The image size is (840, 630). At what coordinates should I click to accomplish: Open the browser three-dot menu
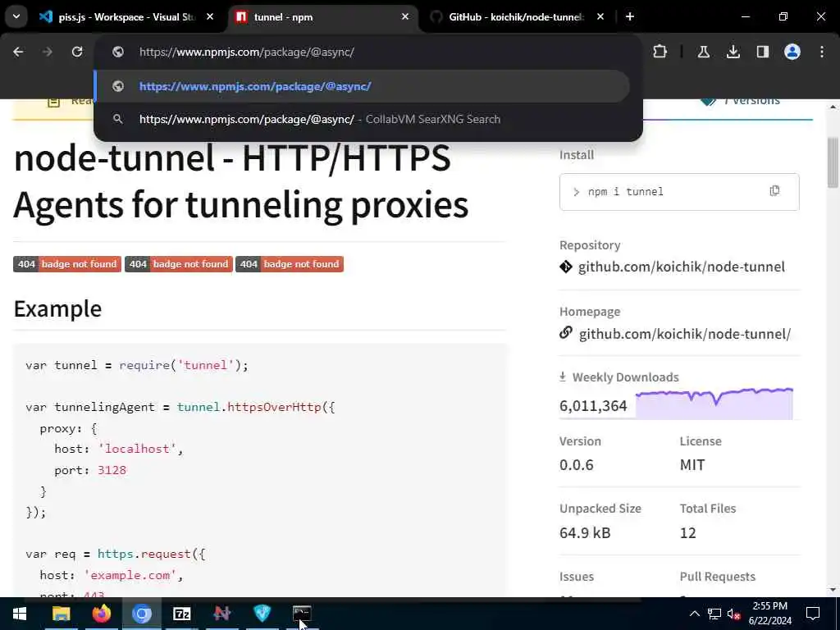[822, 52]
